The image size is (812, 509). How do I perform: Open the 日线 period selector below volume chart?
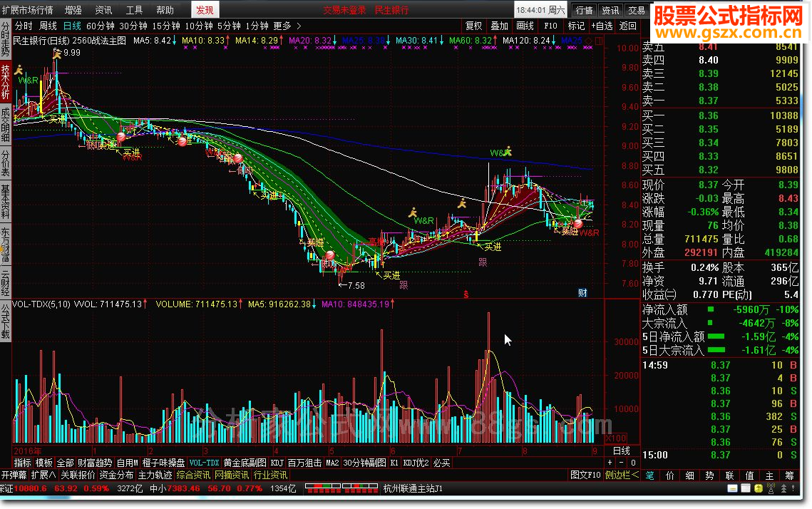tap(622, 451)
